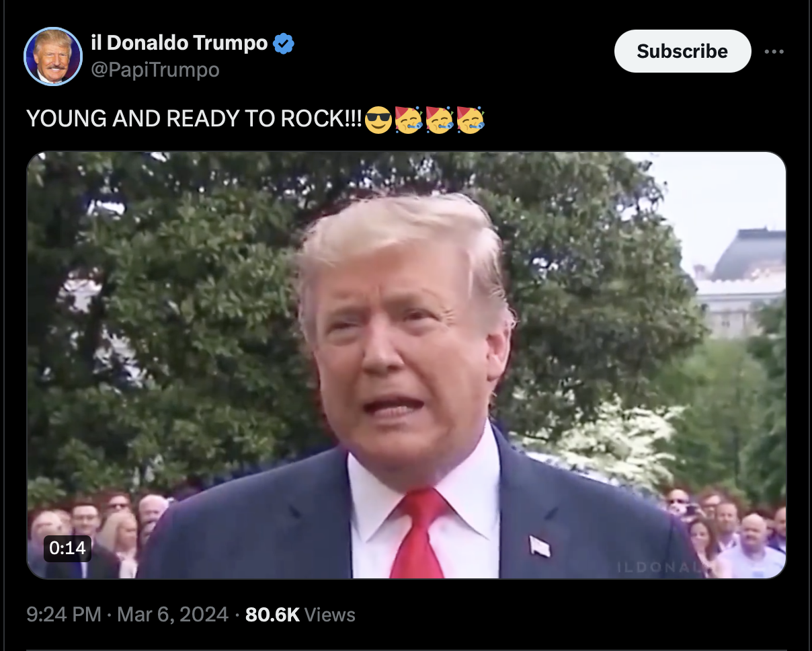This screenshot has width=812, height=651.
Task: Open the account's round profile avatar
Action: click(53, 56)
